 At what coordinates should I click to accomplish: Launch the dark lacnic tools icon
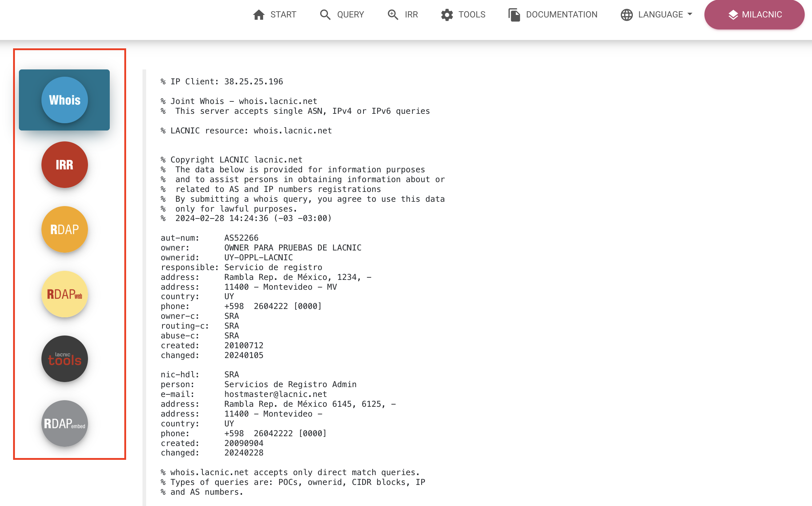(64, 359)
